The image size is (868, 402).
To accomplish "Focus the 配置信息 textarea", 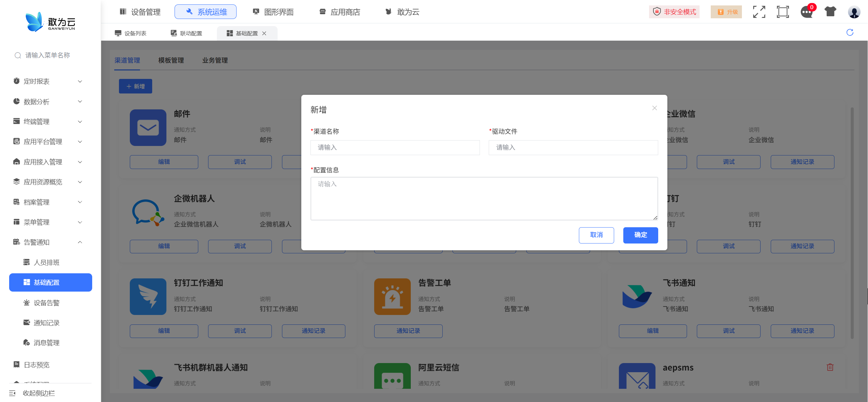I will point(484,198).
